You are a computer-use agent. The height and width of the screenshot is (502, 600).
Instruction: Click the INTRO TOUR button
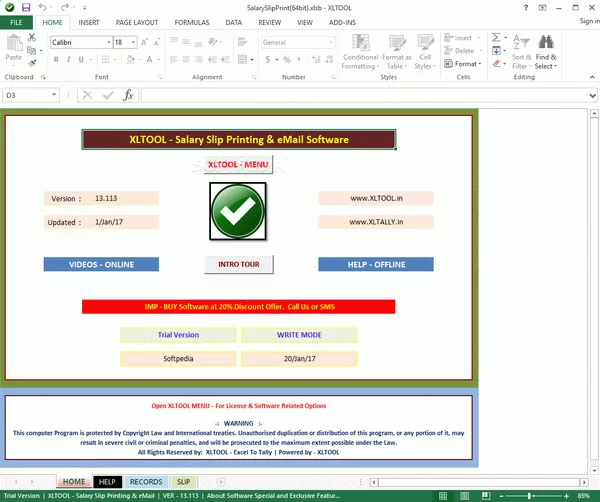click(x=238, y=264)
